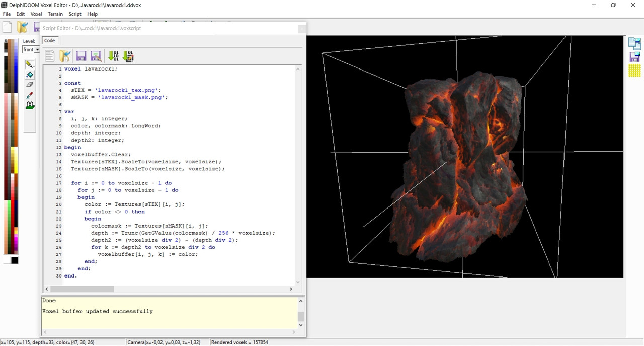This screenshot has width=644, height=346.
Task: Open the Terrain menu
Action: pyautogui.click(x=55, y=14)
